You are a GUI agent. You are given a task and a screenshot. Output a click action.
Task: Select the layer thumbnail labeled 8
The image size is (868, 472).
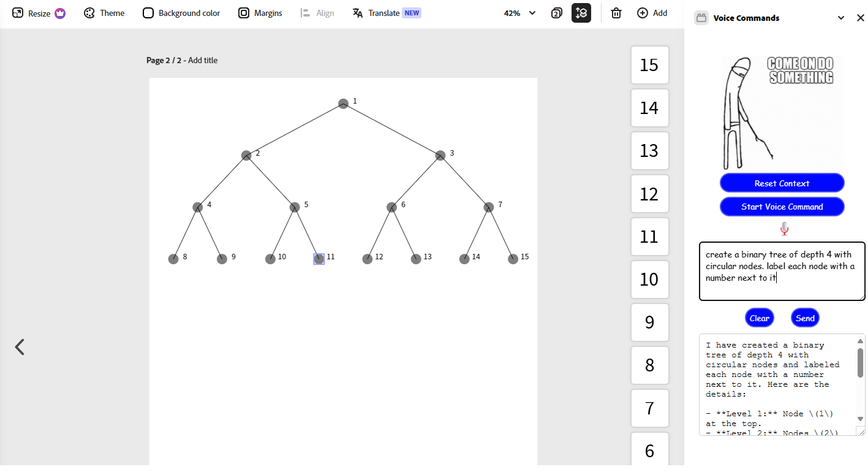pos(649,365)
